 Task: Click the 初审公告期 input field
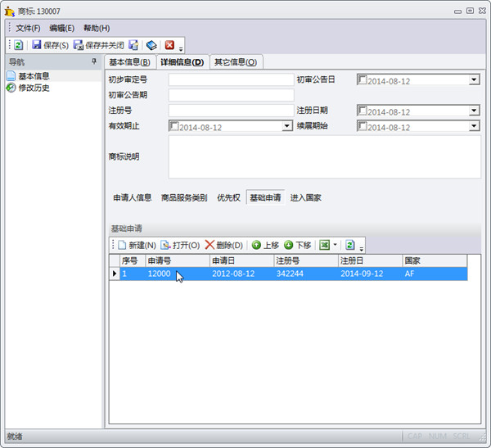click(232, 95)
